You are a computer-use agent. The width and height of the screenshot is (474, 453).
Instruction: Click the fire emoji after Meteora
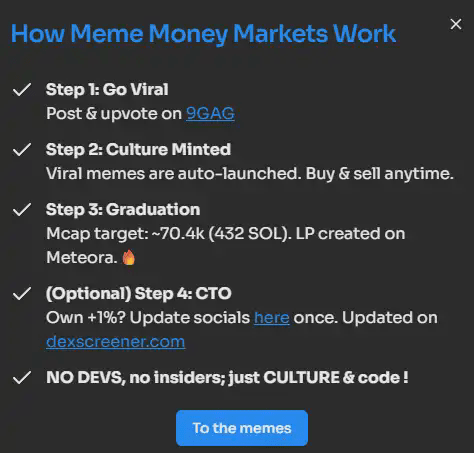[x=128, y=257]
